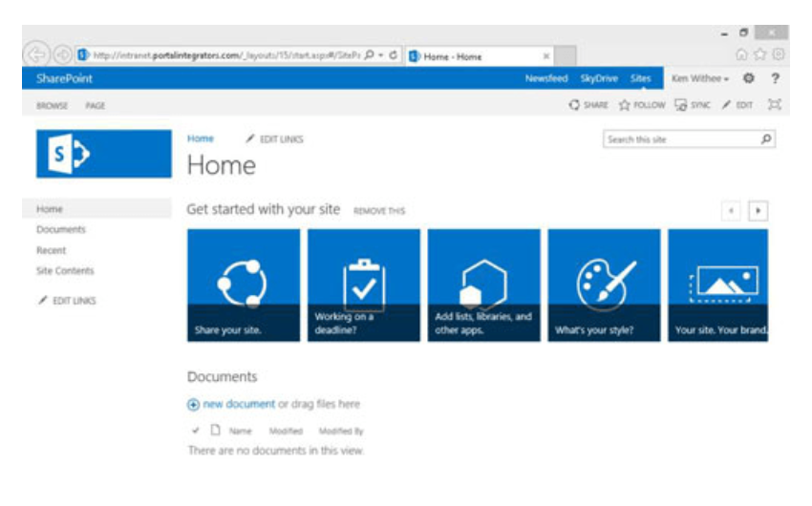Click EDIT LINKS beside the Home breadcrumb

tap(274, 139)
